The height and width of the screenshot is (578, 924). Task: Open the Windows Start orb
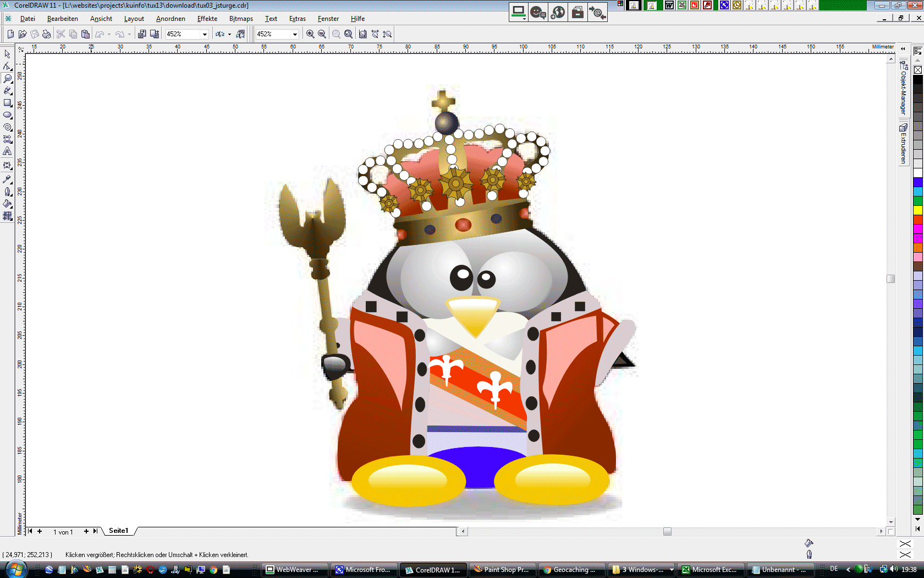[x=15, y=569]
